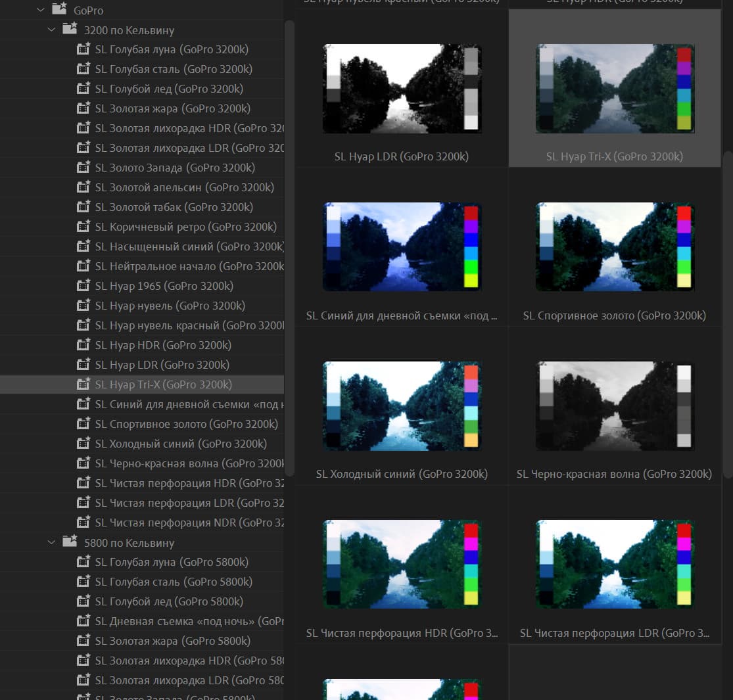Click preset icon for SL Нуар Tri-X in tree
The image size is (733, 700).
tap(83, 384)
